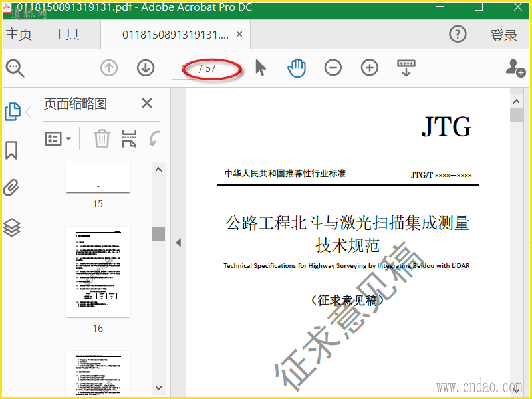
Task: Click the 登录 sign-in link
Action: tap(503, 35)
